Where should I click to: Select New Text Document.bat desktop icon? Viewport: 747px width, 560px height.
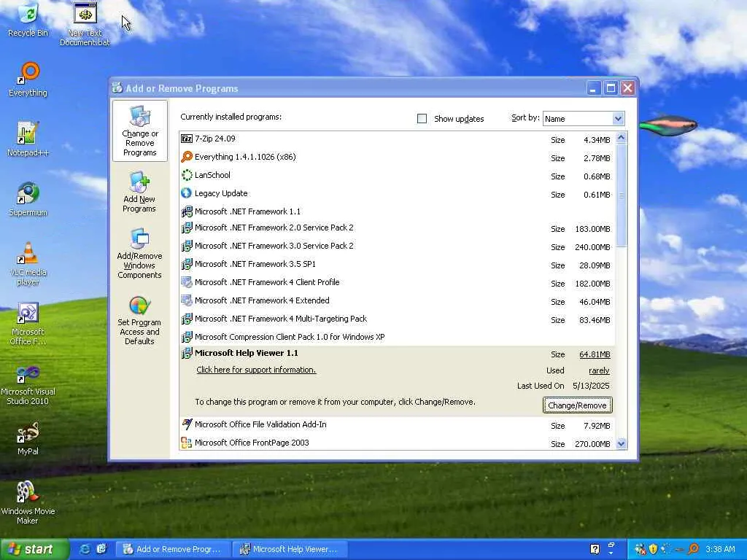point(85,24)
